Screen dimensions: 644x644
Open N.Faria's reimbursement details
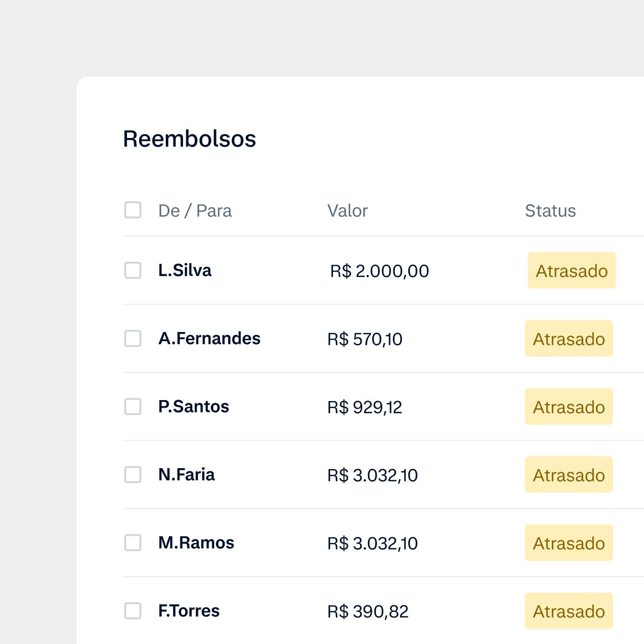(x=186, y=474)
